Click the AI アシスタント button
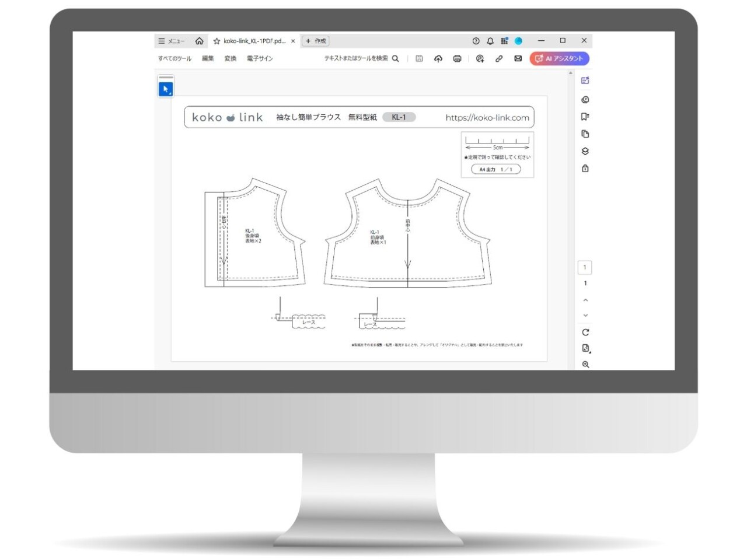 (x=559, y=58)
